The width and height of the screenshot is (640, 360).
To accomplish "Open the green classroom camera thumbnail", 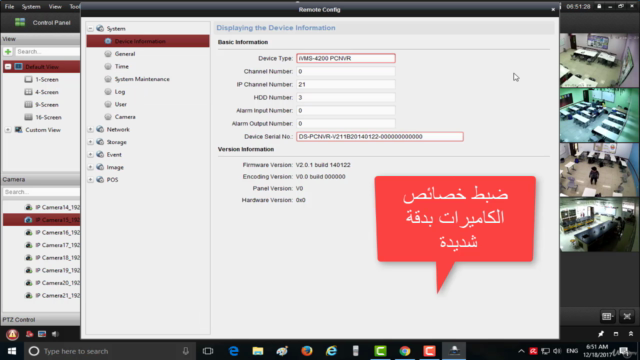I will [x=599, y=115].
